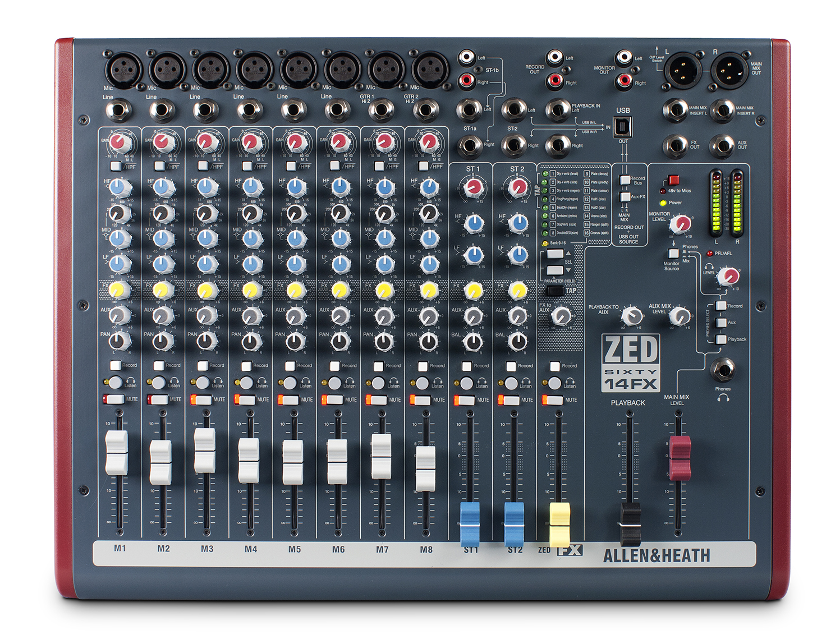The width and height of the screenshot is (840, 639).
Task: Select Aux in Phones Select
Action: 722,323
